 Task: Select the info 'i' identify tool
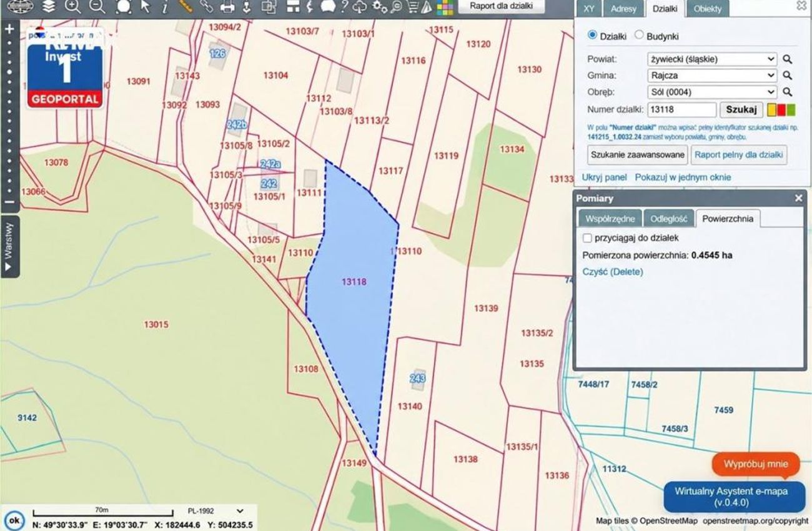(164, 7)
